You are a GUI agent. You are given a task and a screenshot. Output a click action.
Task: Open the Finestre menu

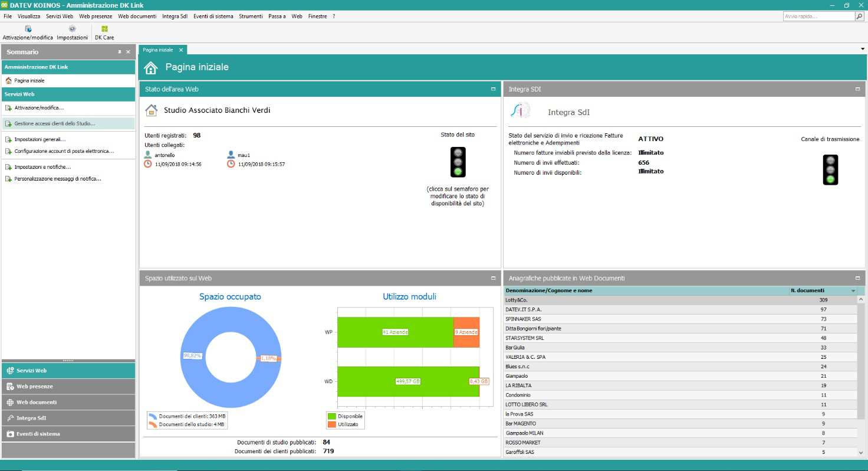(317, 17)
